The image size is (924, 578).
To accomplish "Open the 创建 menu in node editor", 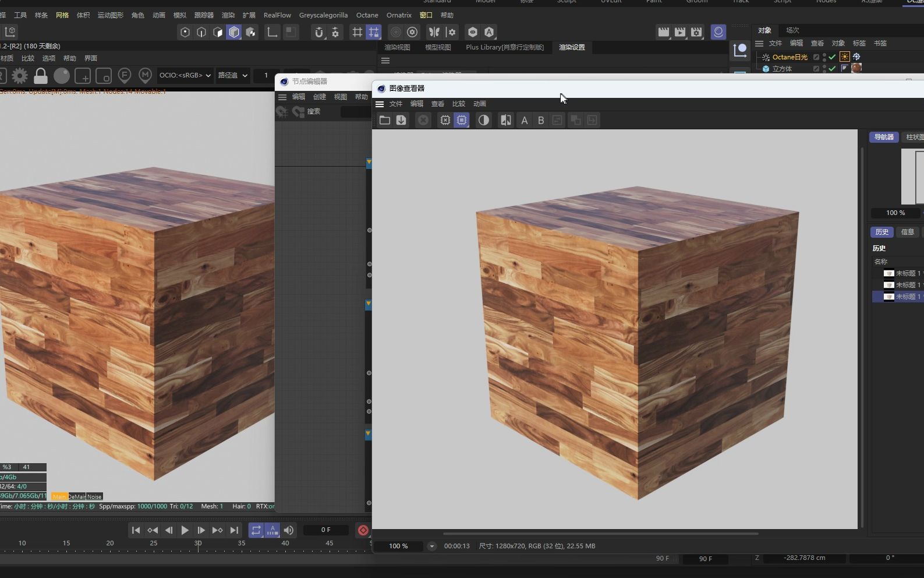I will click(x=320, y=97).
